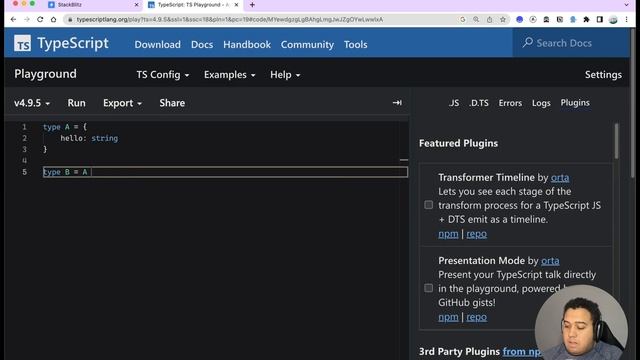Enable the Presentation Mode plugin checkbox
The width and height of the screenshot is (640, 360).
click(x=428, y=288)
